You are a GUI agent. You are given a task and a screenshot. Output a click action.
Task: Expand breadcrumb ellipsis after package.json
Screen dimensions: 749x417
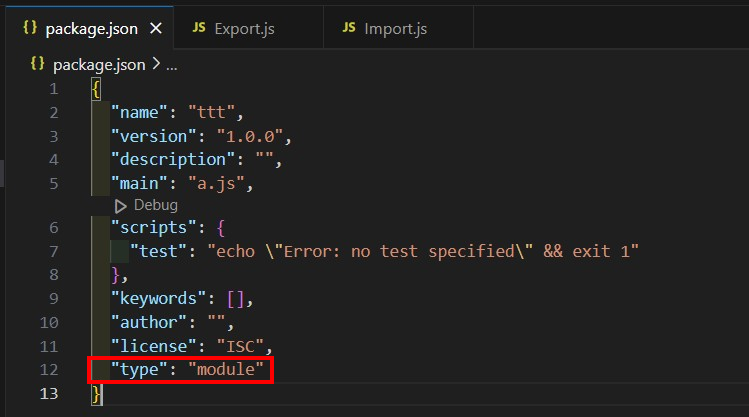(x=171, y=67)
